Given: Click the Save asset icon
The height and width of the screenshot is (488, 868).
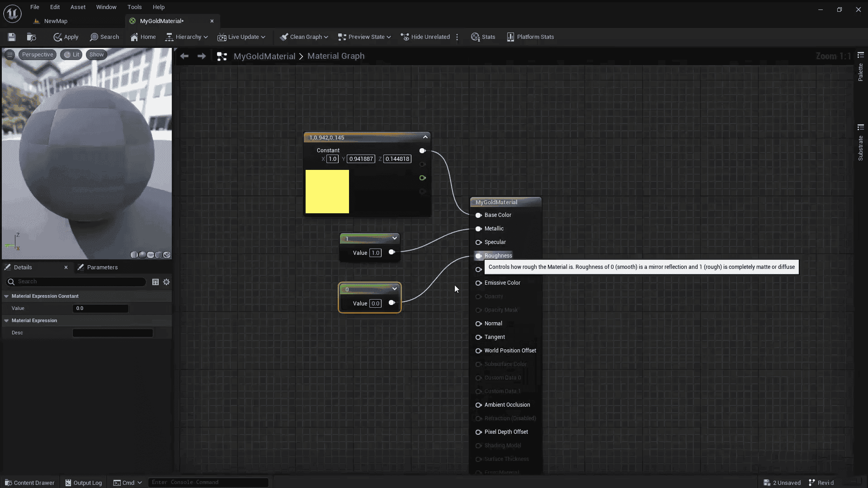Looking at the screenshot, I should coord(12,37).
